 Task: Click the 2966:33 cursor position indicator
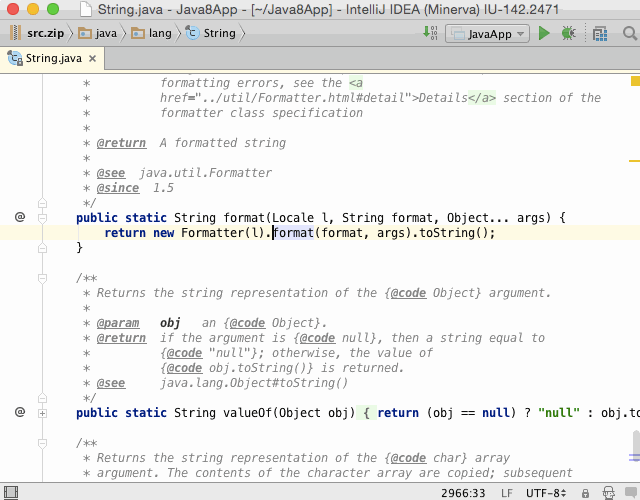point(463,492)
